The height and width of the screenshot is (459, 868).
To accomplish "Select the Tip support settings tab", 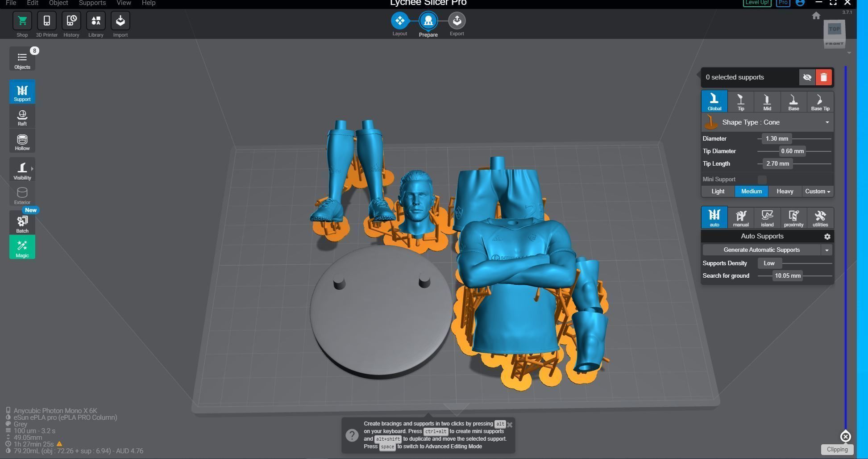I will (740, 101).
